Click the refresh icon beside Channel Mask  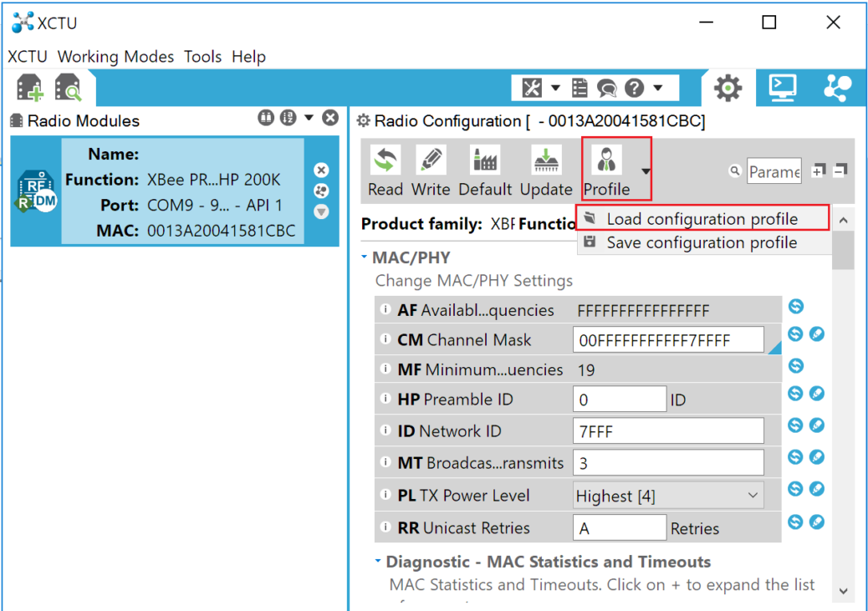pyautogui.click(x=795, y=334)
